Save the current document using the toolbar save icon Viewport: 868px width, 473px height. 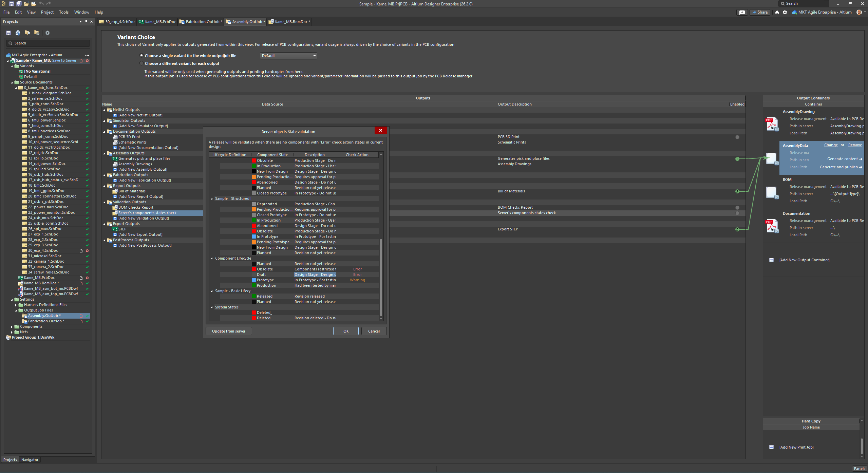pos(11,4)
